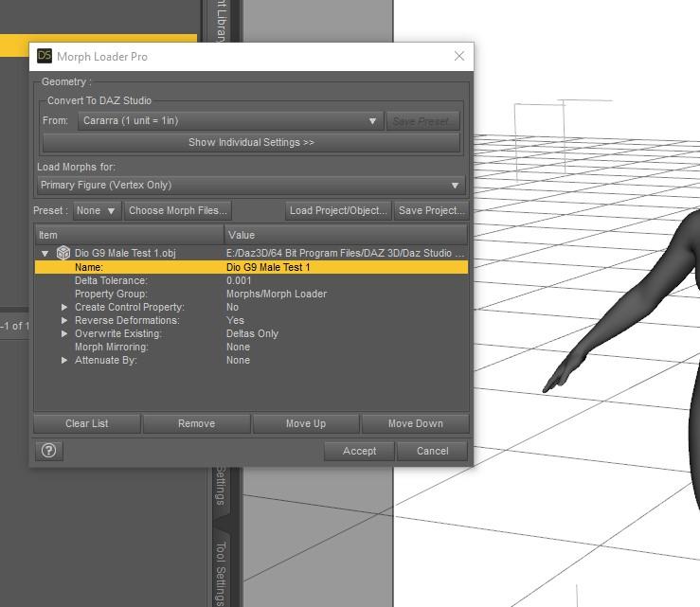Viewport: 700px width, 607px height.
Task: Click the Reverse Deformations value Yes
Action: [235, 320]
